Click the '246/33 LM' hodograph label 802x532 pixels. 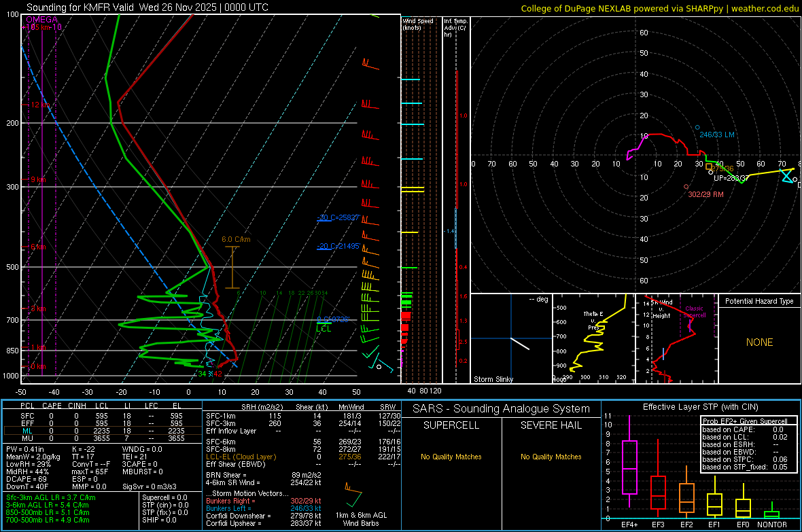click(716, 135)
